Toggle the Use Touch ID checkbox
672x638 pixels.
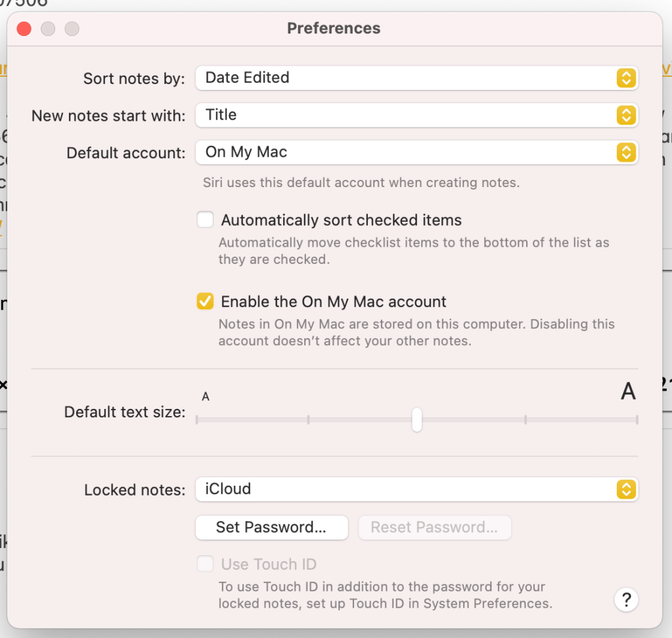click(206, 564)
